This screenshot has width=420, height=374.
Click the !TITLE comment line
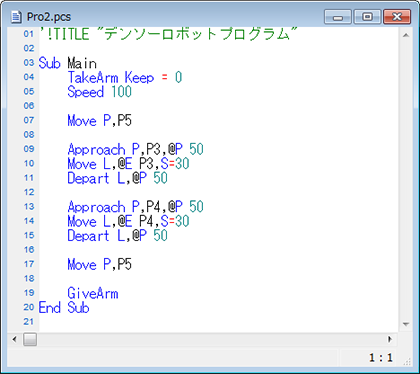pos(168,34)
